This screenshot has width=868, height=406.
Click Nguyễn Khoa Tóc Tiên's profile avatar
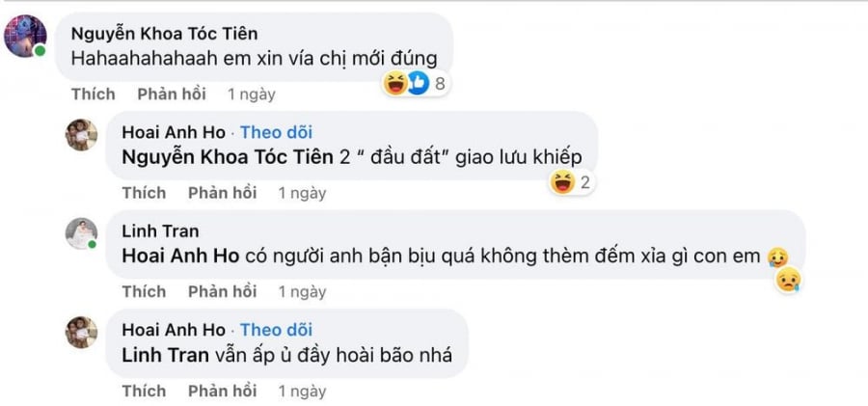(25, 37)
